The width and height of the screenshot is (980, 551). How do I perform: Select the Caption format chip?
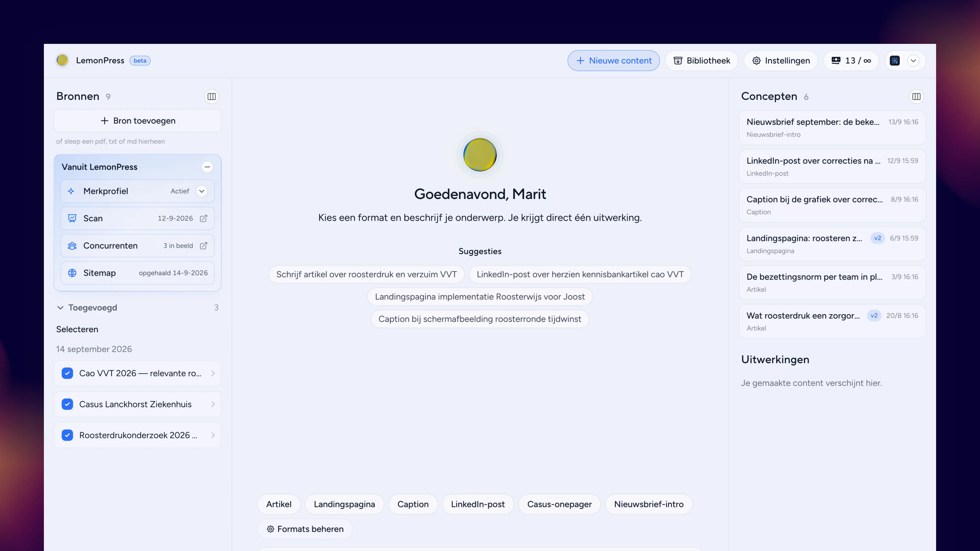point(413,504)
